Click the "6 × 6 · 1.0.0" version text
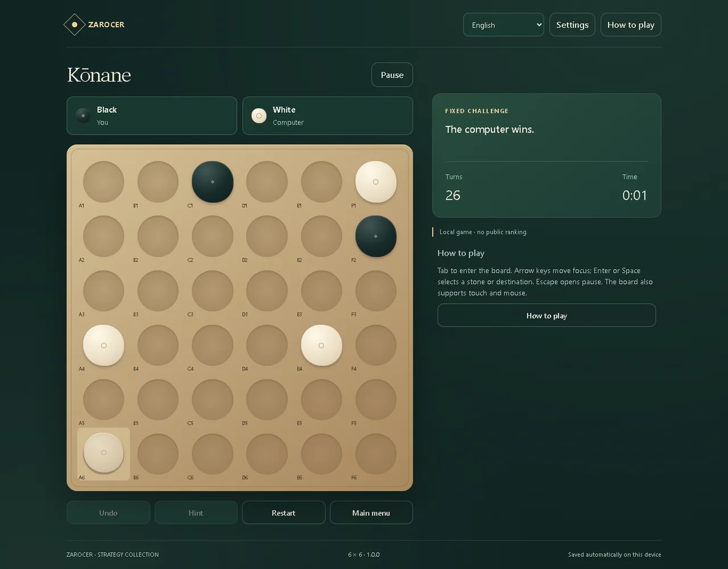 coord(364,555)
